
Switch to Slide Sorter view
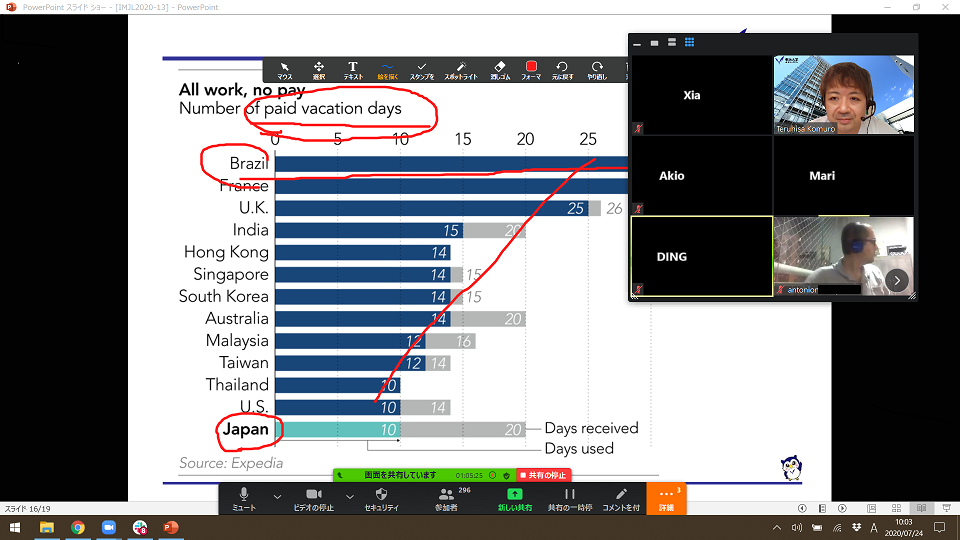896,508
